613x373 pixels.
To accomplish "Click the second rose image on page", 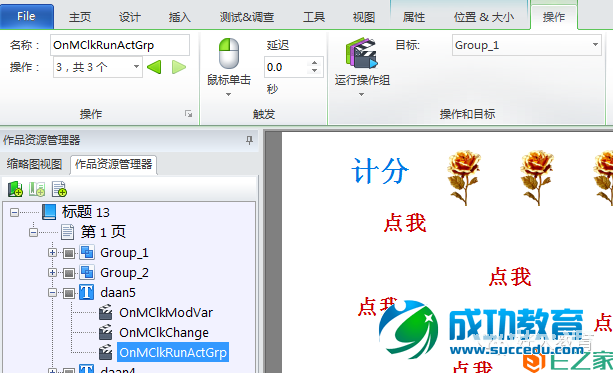I will click(537, 178).
